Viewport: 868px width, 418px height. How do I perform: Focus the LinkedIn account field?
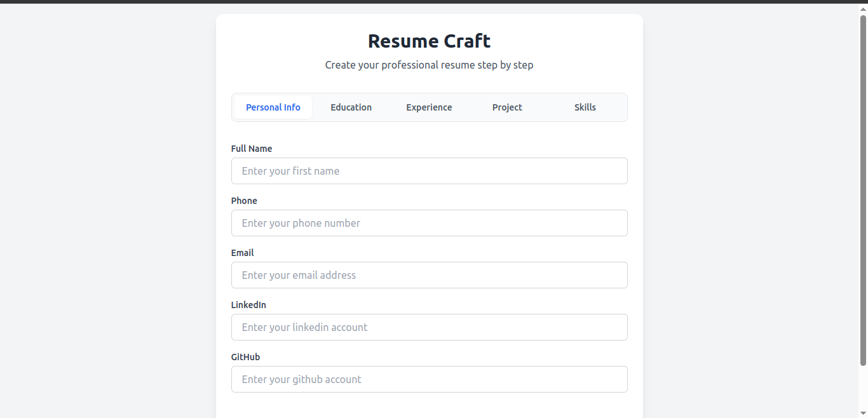[429, 327]
